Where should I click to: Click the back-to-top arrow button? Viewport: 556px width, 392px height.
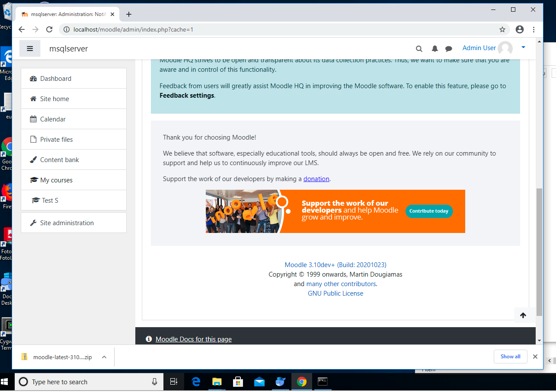pyautogui.click(x=523, y=315)
